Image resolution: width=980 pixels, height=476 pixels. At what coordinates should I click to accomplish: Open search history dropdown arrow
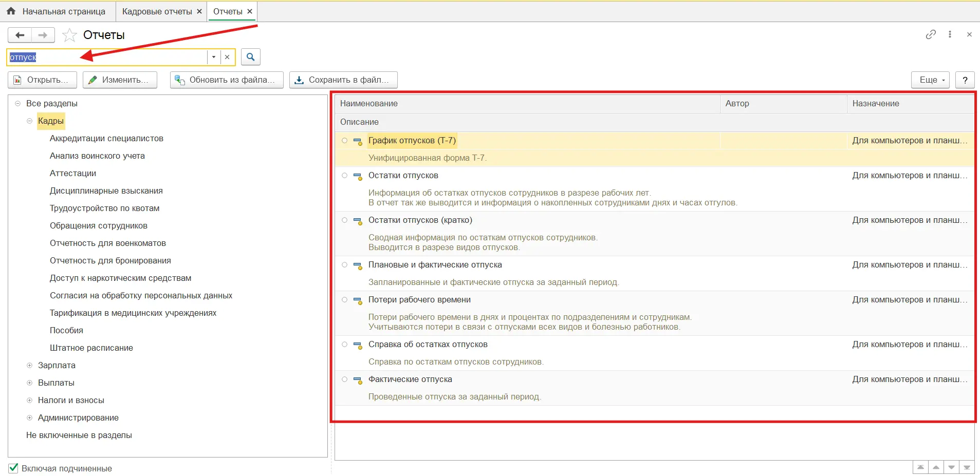(214, 57)
